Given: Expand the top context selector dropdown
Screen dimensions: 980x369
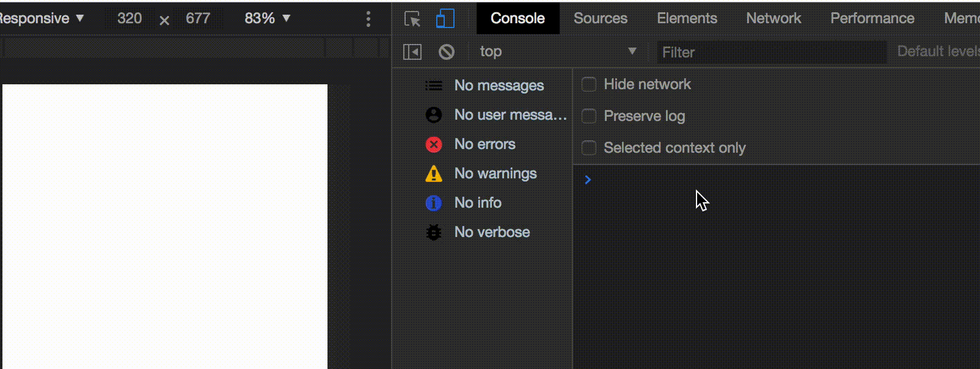Looking at the screenshot, I should coord(557,51).
